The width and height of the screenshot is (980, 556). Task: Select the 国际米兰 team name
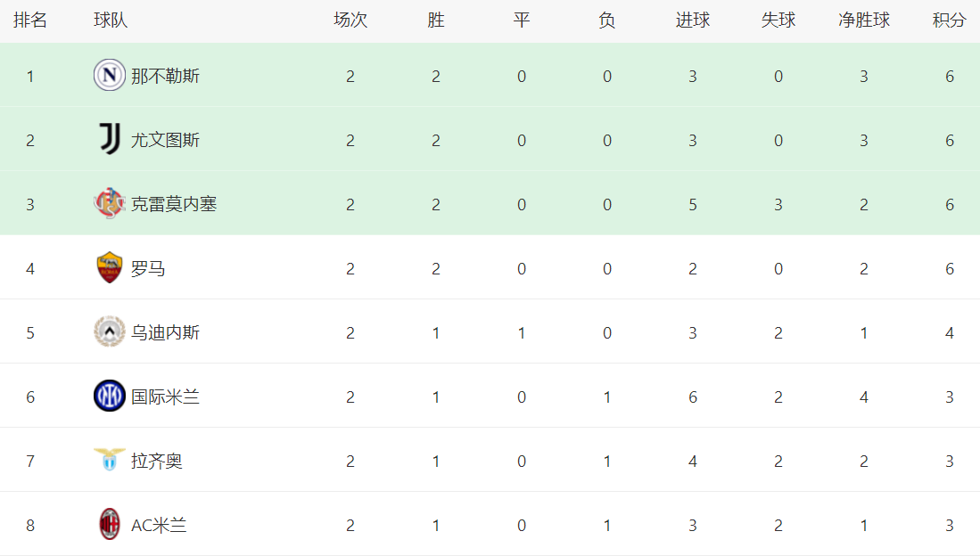click(165, 397)
